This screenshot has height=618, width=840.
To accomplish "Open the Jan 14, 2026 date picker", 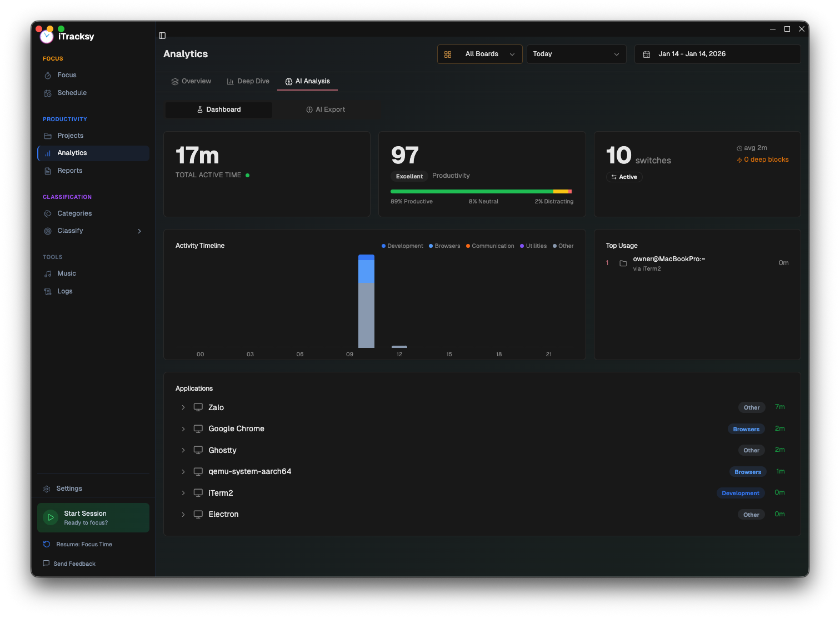I will tap(717, 54).
